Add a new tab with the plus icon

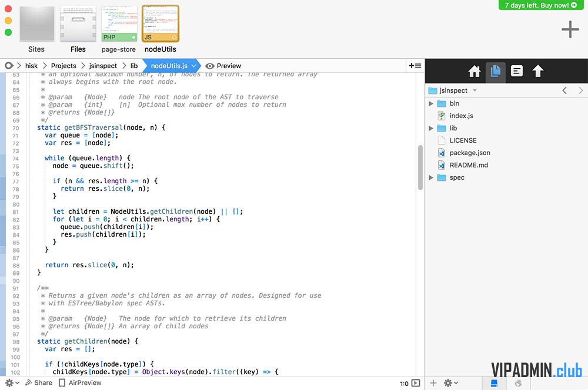tap(570, 29)
